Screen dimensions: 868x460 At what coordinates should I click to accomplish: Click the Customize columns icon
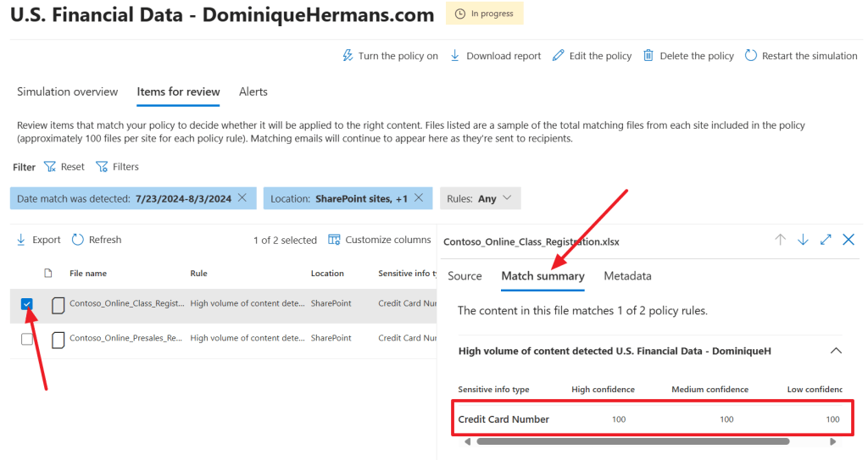(x=334, y=240)
